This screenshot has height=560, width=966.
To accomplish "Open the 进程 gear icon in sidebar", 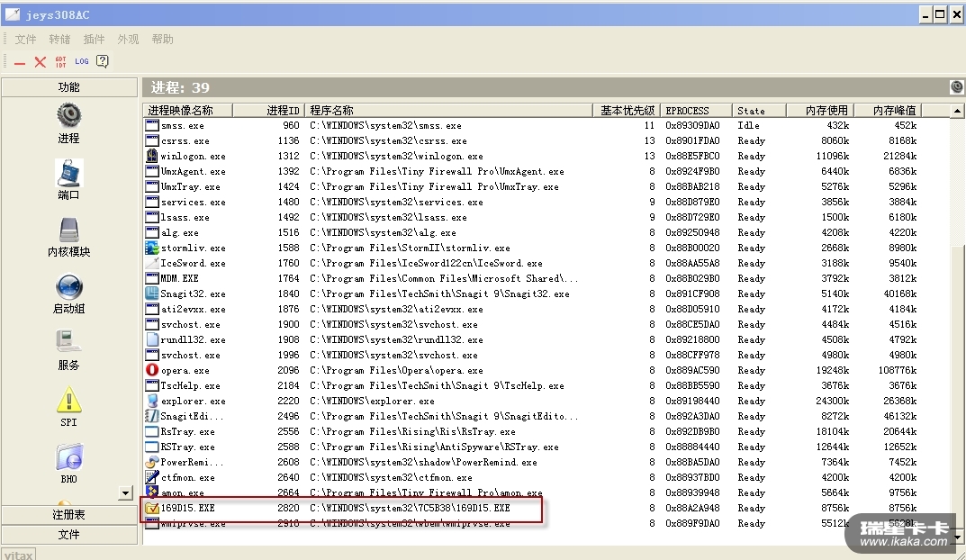I will 69,116.
